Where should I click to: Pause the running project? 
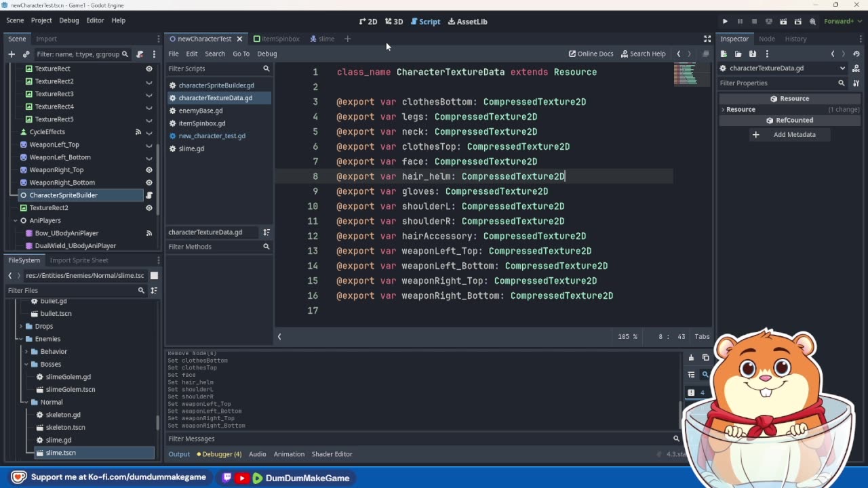tap(740, 22)
